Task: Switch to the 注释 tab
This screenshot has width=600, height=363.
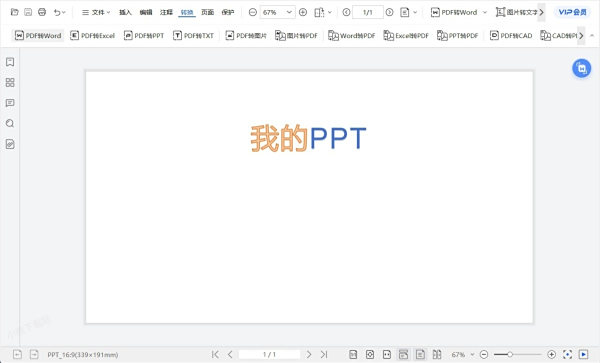Action: coord(166,12)
